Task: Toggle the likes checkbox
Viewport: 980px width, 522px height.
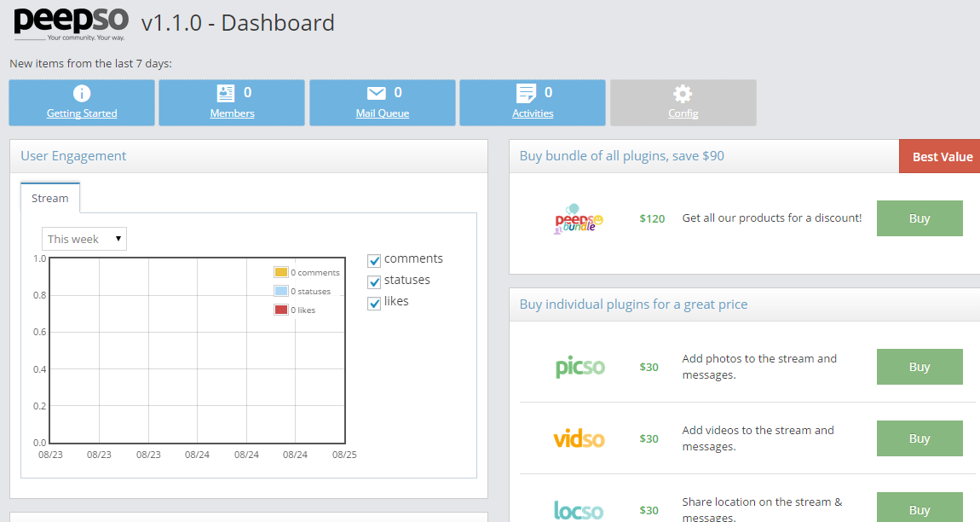Action: 374,303
